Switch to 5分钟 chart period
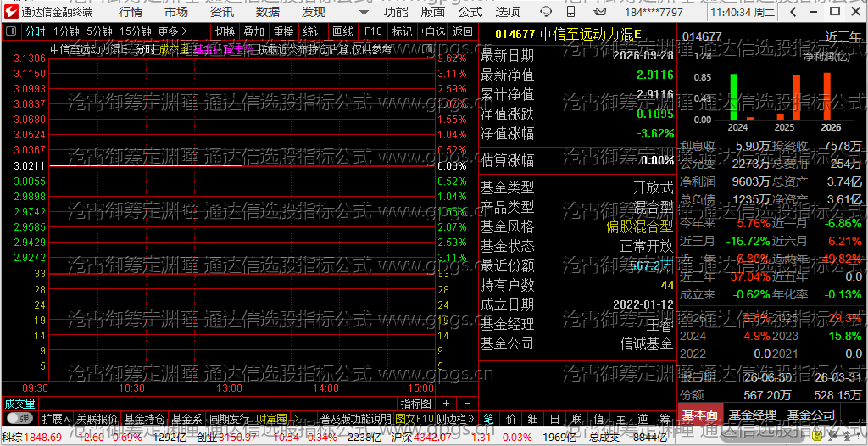Image resolution: width=868 pixels, height=446 pixels. click(100, 31)
